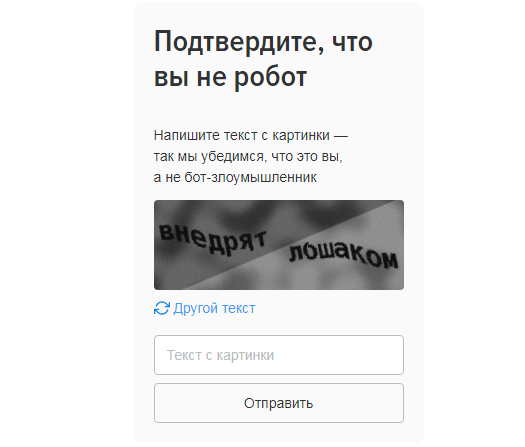The image size is (525, 447).
Task: Open the Другой текст link
Action: click(205, 308)
